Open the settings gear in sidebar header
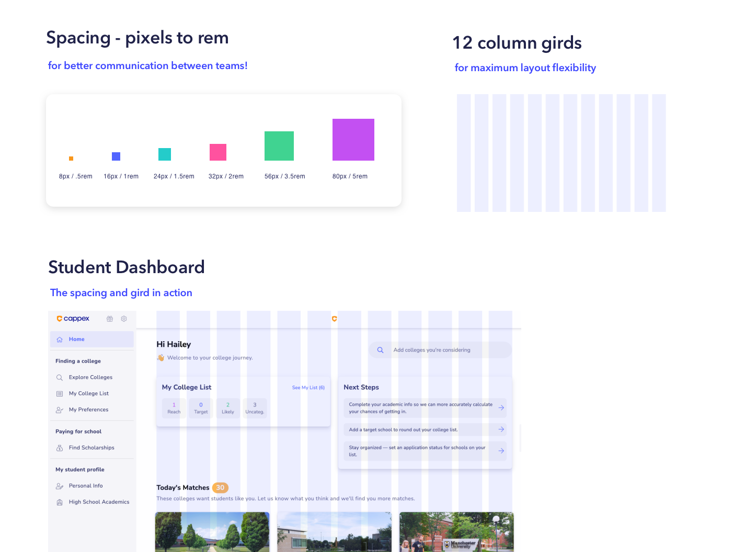The height and width of the screenshot is (552, 756). click(124, 319)
